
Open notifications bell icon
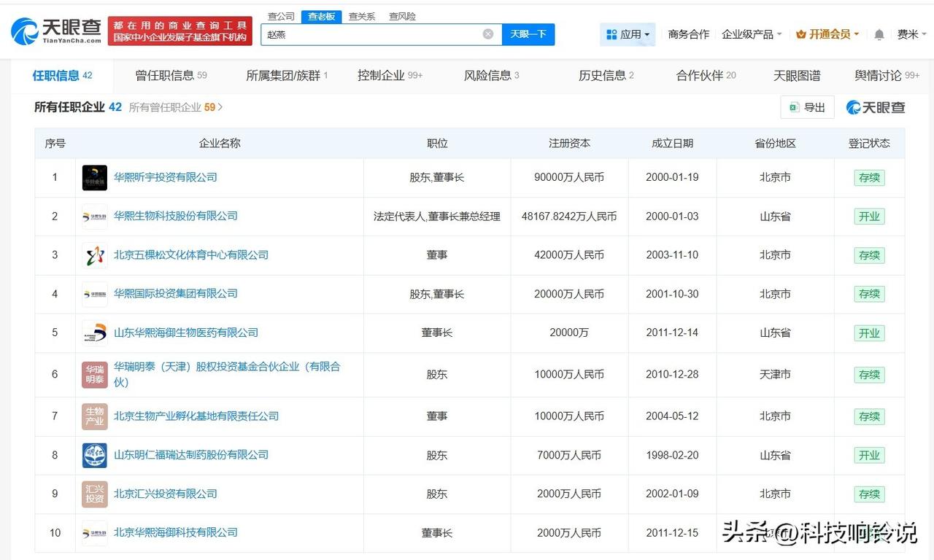[879, 34]
